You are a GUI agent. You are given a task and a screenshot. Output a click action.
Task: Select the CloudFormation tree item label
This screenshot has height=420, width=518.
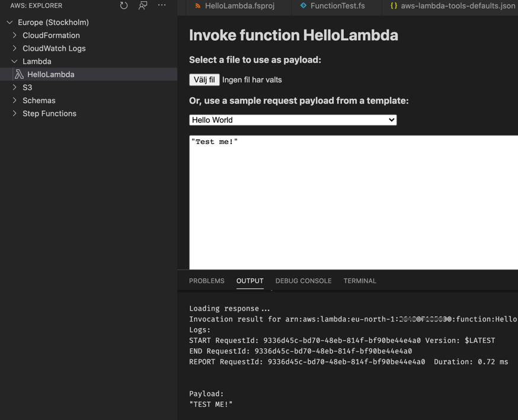click(x=51, y=36)
